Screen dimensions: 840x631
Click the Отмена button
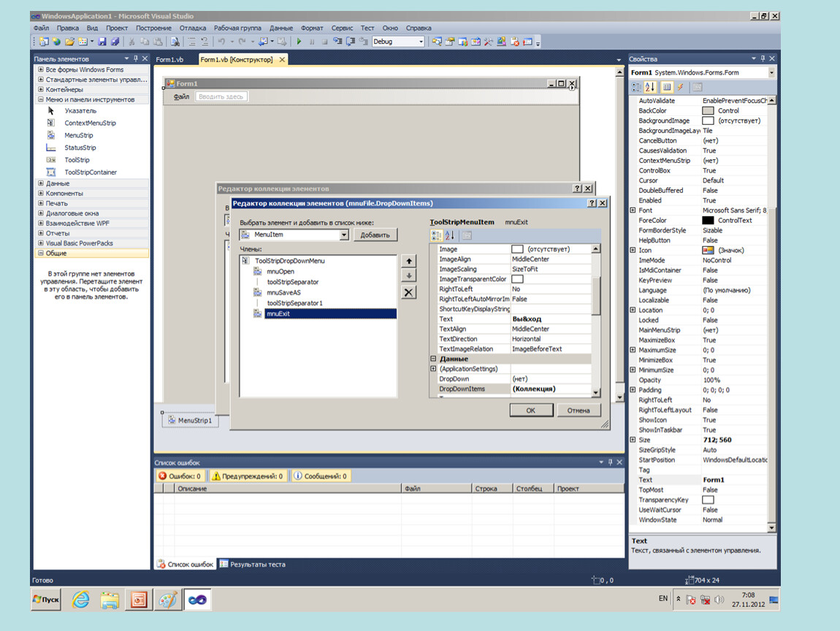(x=579, y=410)
